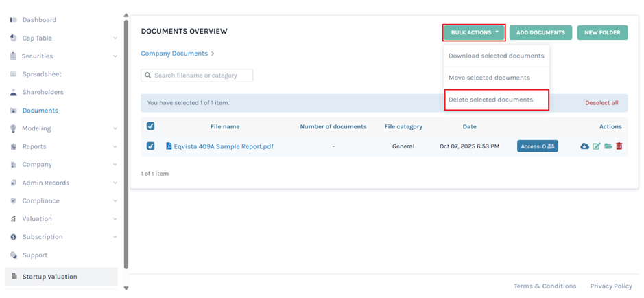Click the PDF file icon beside Eqvista report

click(x=169, y=146)
